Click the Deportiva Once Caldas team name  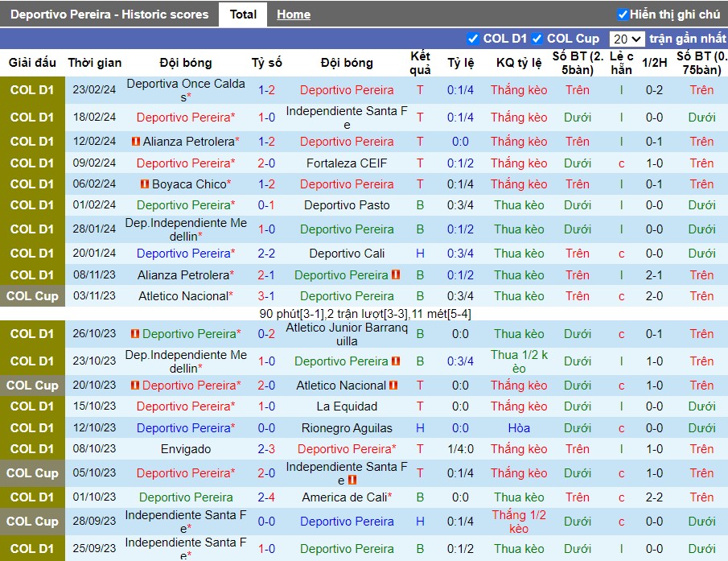point(186,90)
